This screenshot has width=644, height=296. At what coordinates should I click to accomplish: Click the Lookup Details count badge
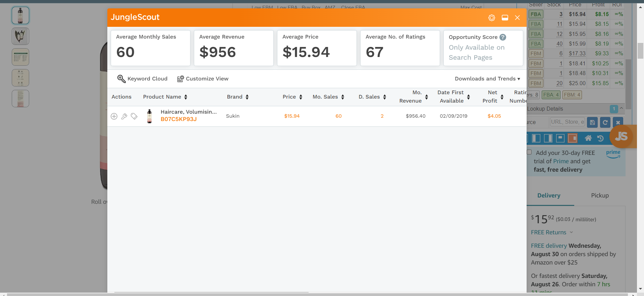tap(614, 109)
